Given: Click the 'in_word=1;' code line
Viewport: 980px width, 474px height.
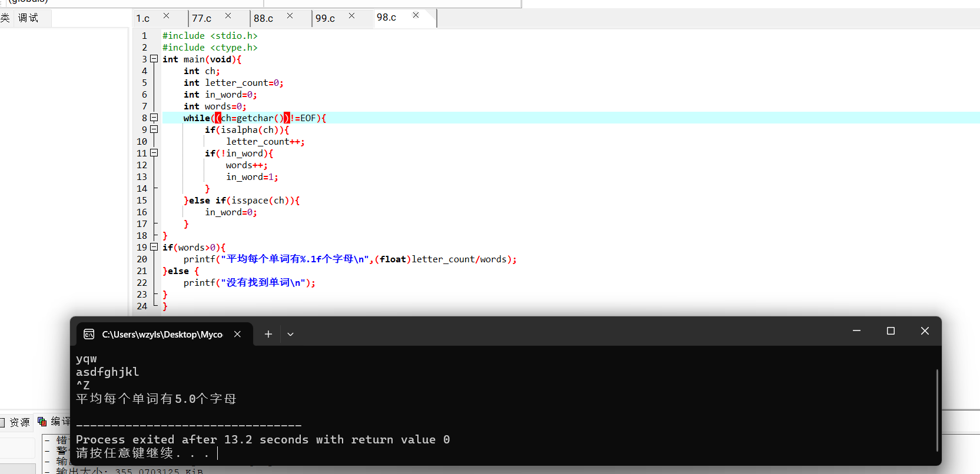Looking at the screenshot, I should click(252, 176).
